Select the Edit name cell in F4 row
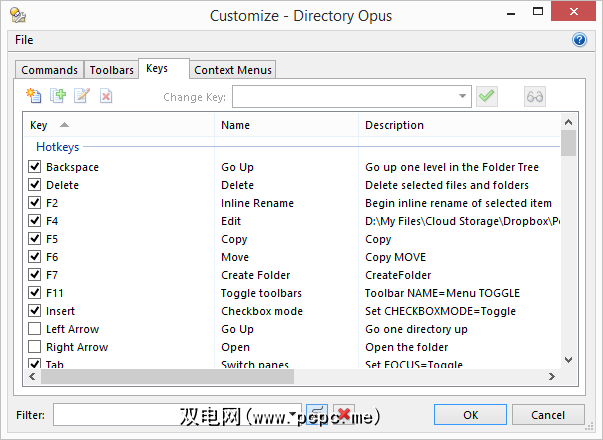The image size is (603, 440). click(231, 221)
